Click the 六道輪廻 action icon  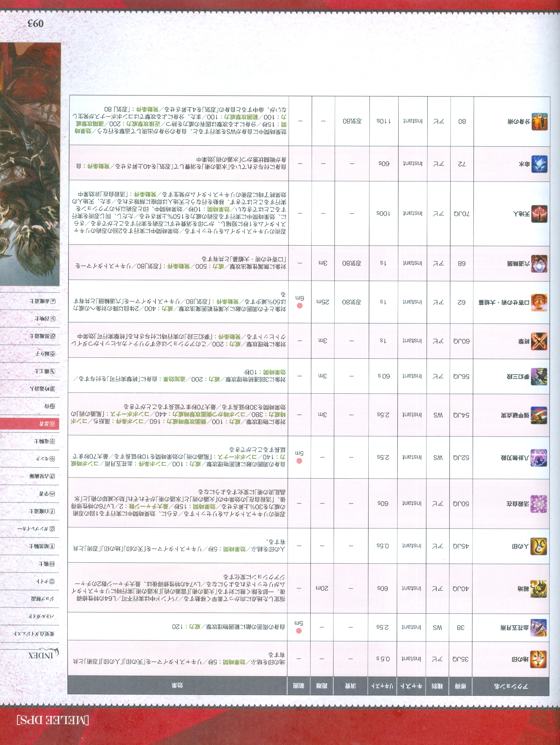coord(539,263)
